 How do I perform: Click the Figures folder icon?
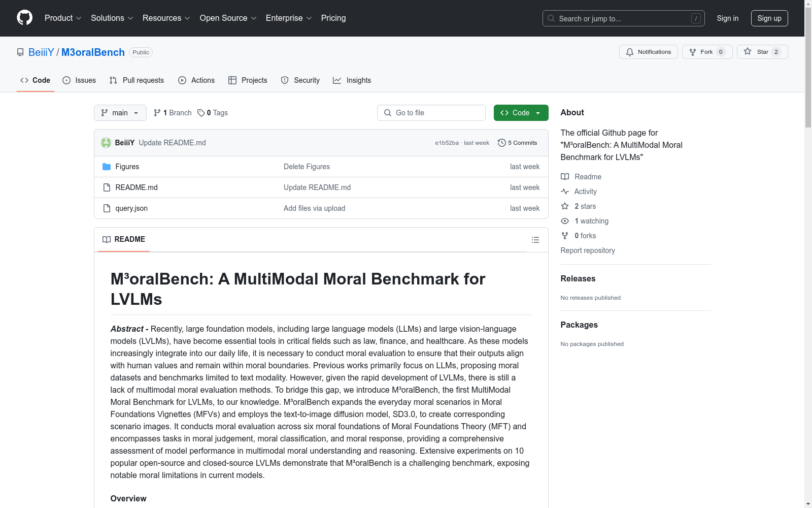[107, 167]
